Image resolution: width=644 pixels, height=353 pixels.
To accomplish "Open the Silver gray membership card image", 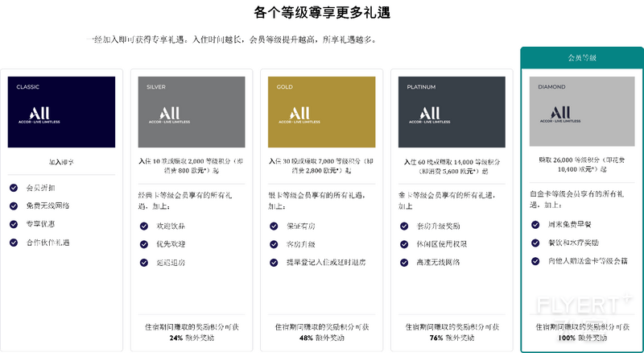I will (192, 112).
